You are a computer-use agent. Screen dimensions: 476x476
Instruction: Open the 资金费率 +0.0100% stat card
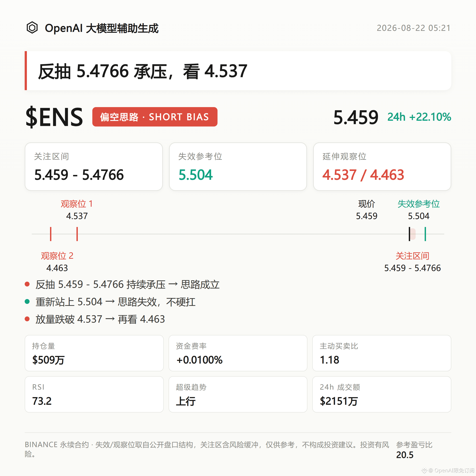point(238,353)
